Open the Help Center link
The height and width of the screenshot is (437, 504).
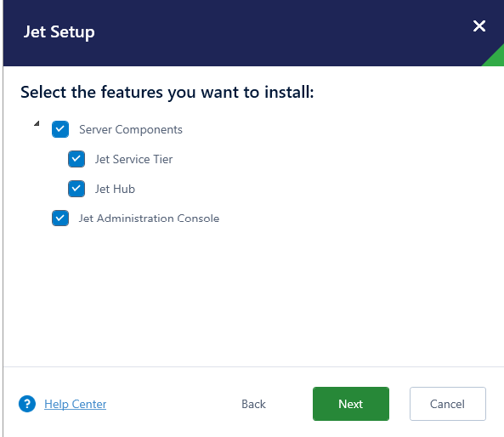pyautogui.click(x=75, y=404)
